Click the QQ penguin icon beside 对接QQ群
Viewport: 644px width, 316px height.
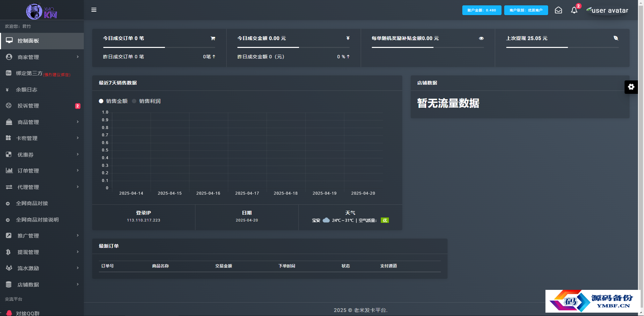(9, 313)
